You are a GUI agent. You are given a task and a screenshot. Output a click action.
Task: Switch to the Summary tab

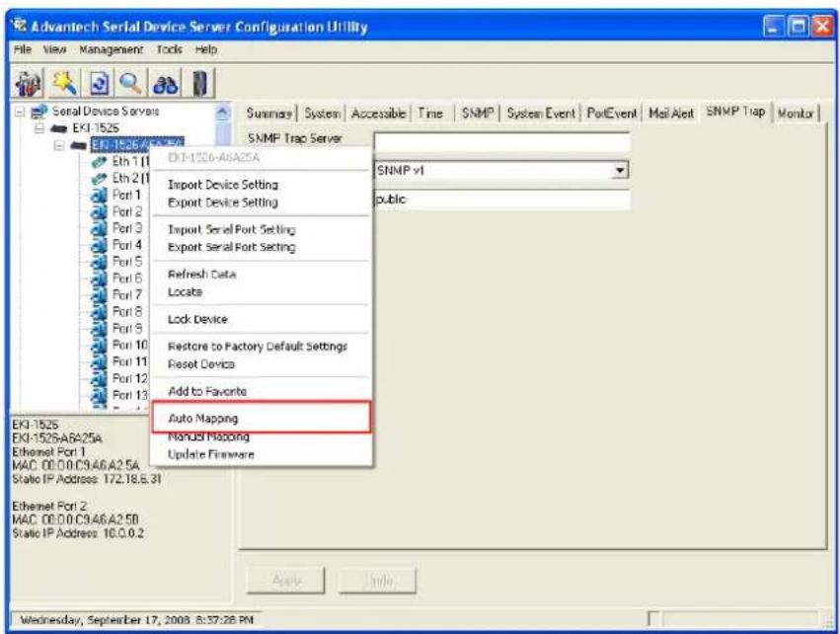[x=268, y=114]
